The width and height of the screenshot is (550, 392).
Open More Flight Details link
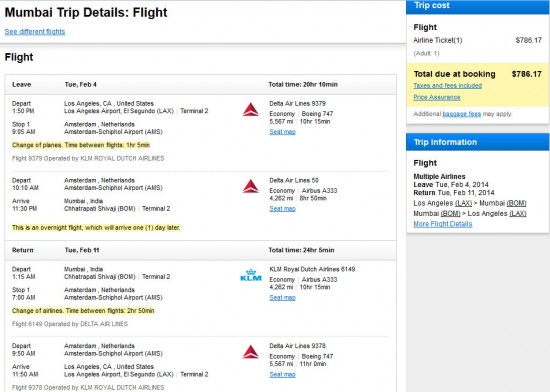(x=443, y=224)
